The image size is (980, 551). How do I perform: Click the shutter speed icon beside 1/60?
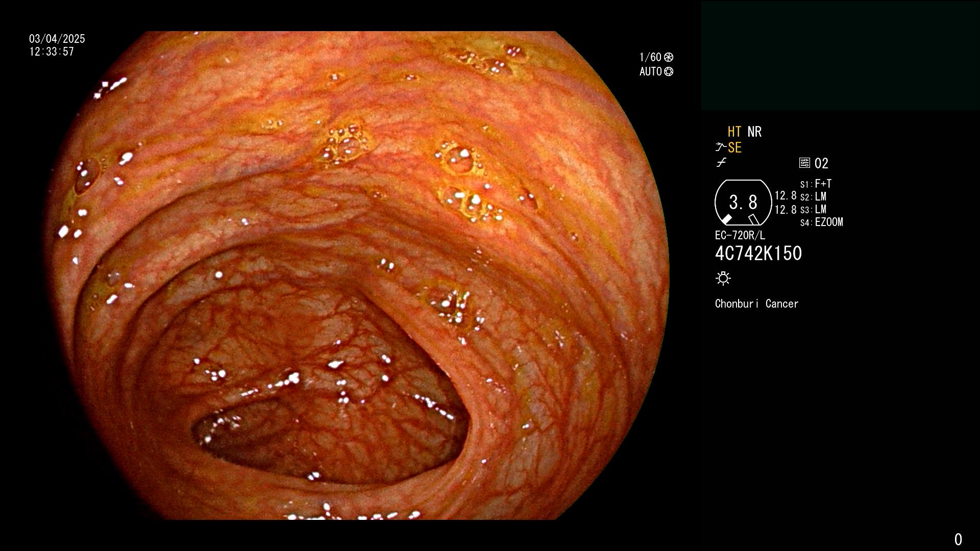[669, 57]
